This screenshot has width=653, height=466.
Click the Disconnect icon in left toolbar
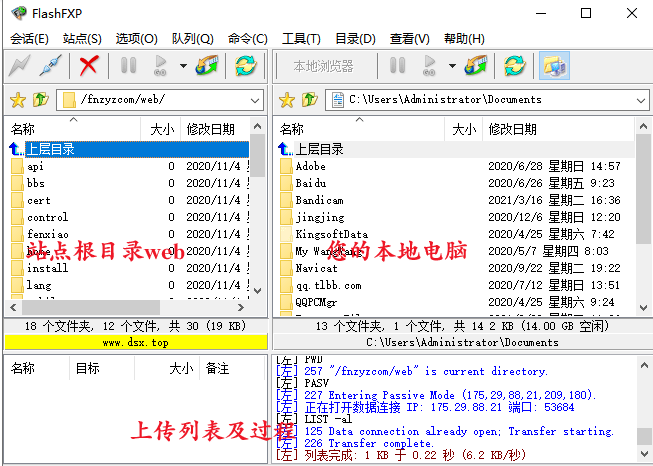click(x=50, y=66)
